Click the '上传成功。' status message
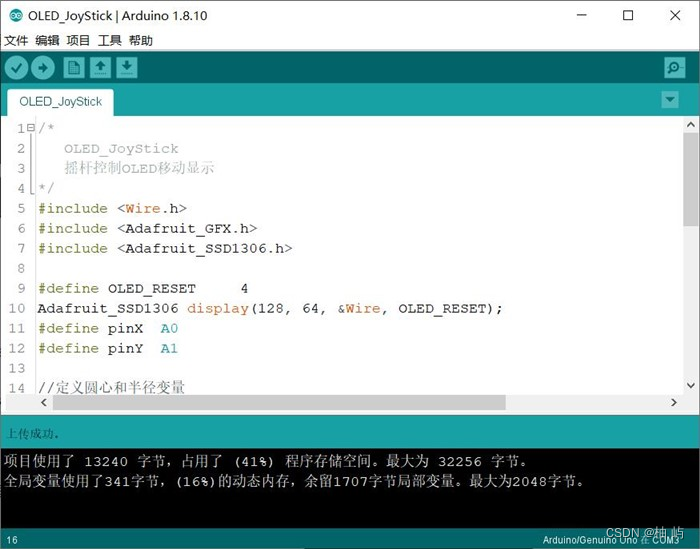This screenshot has height=549, width=700. tap(33, 433)
